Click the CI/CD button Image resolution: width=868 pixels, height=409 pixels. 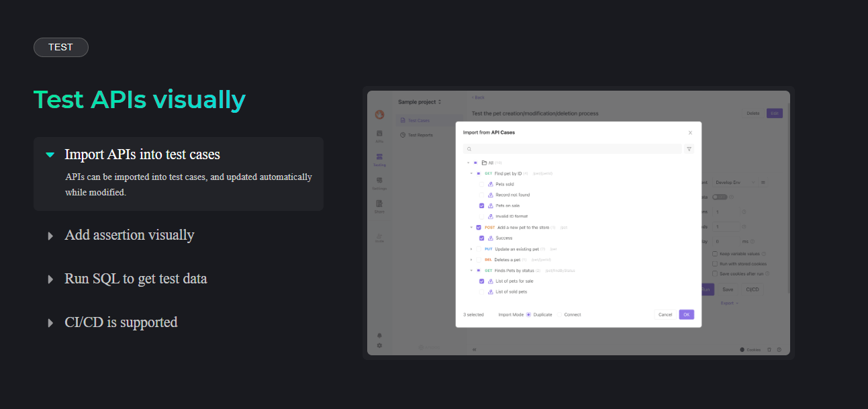[x=753, y=289]
